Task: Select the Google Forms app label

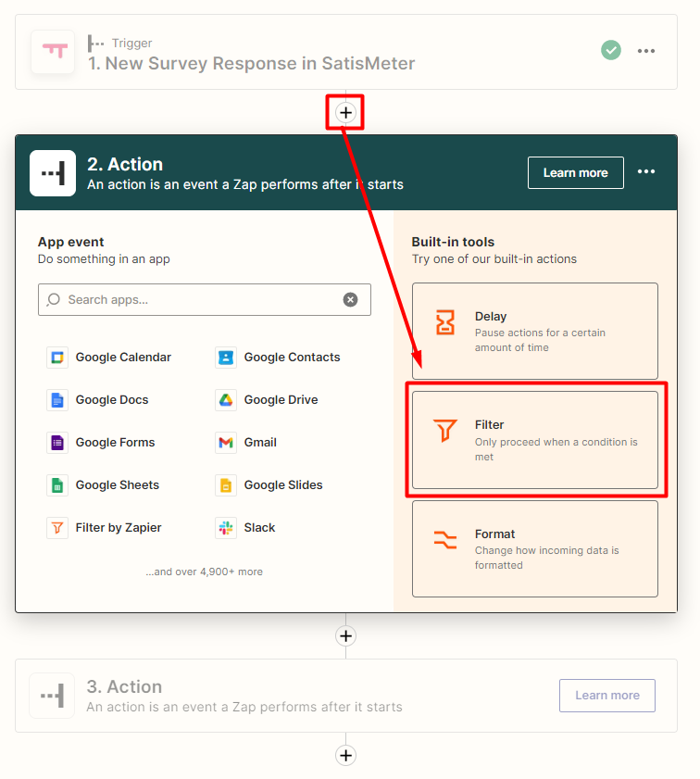Action: (115, 443)
